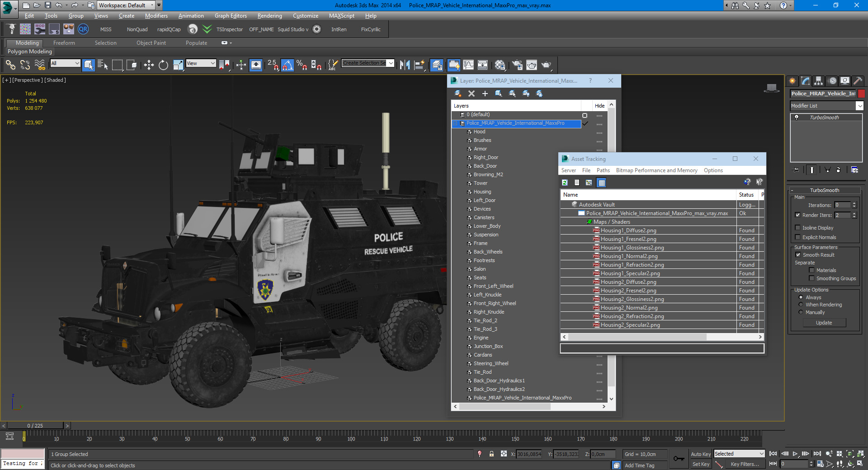Screen dimensions: 868x470
Task: Open the Workspace Default dropdown
Action: (126, 5)
